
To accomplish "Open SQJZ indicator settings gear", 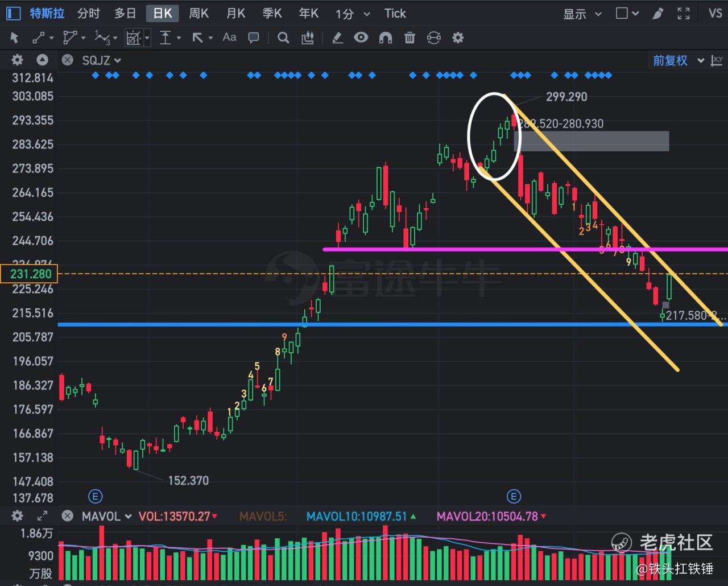I will (x=18, y=60).
